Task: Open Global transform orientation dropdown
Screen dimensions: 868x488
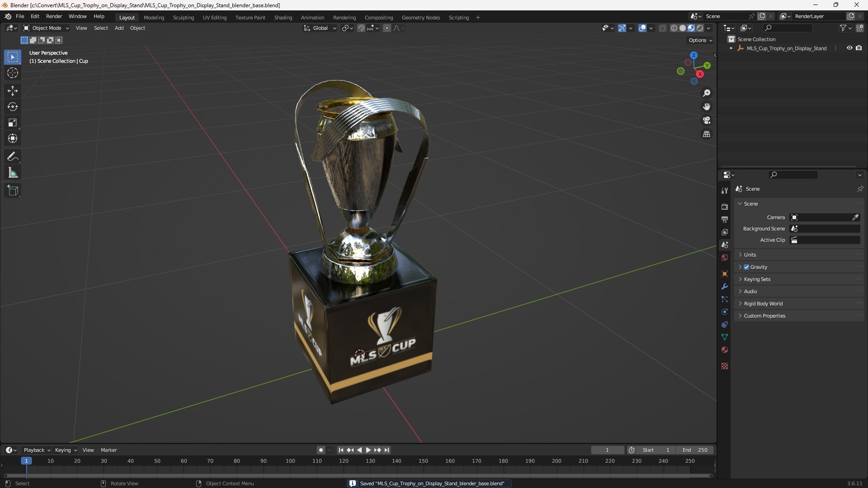Action: tap(320, 28)
